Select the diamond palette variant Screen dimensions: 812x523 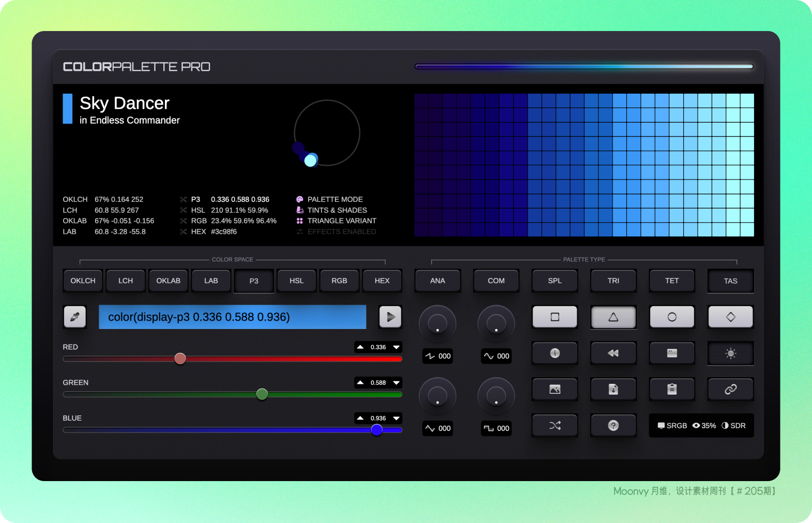(x=730, y=317)
